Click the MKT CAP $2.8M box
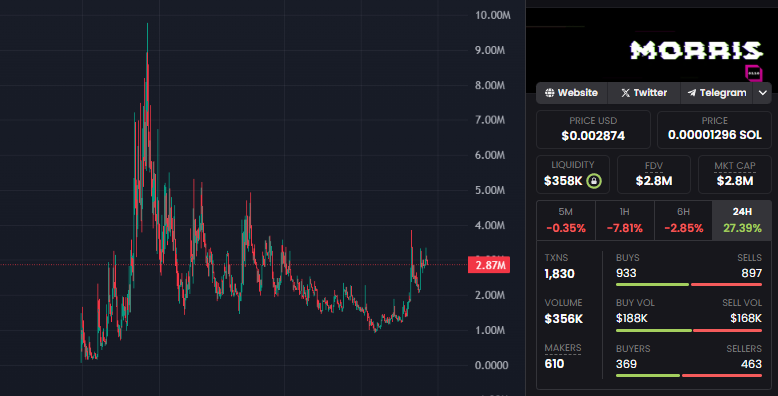The width and height of the screenshot is (778, 396). (735, 175)
